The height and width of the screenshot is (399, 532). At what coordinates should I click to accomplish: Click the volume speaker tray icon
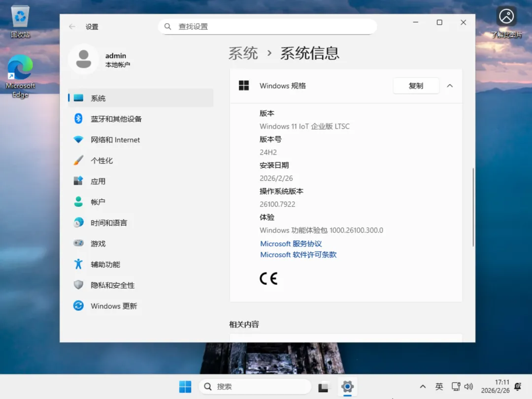468,387
